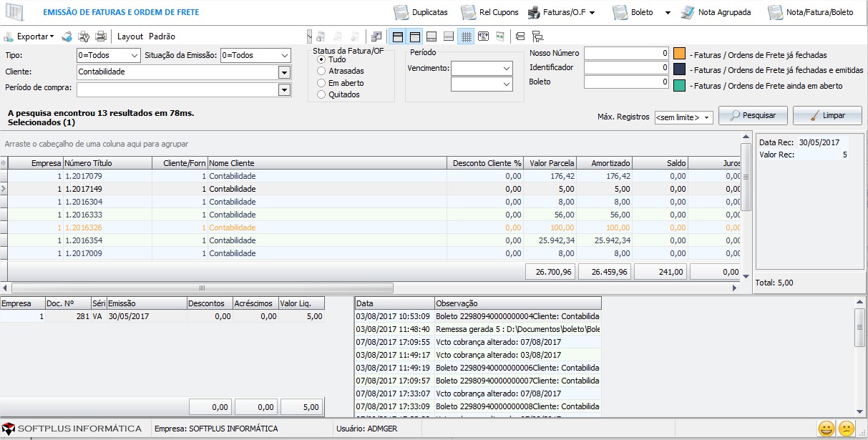Select the Atrasadas radio button
This screenshot has height=440, width=868.
(321, 71)
